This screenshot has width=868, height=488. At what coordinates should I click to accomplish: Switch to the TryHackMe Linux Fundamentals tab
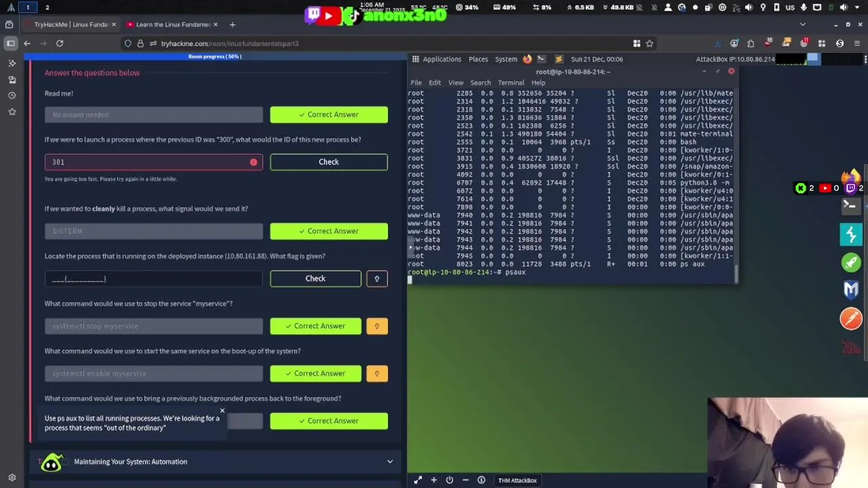(x=71, y=24)
